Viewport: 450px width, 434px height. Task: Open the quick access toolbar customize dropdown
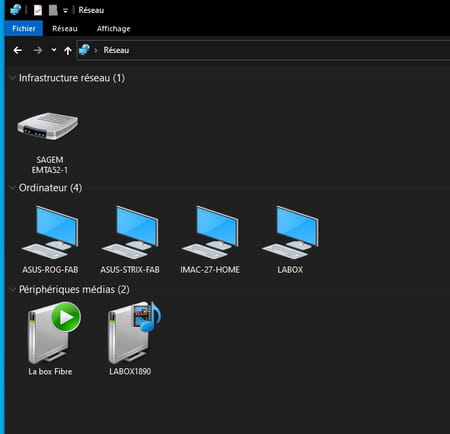(65, 11)
